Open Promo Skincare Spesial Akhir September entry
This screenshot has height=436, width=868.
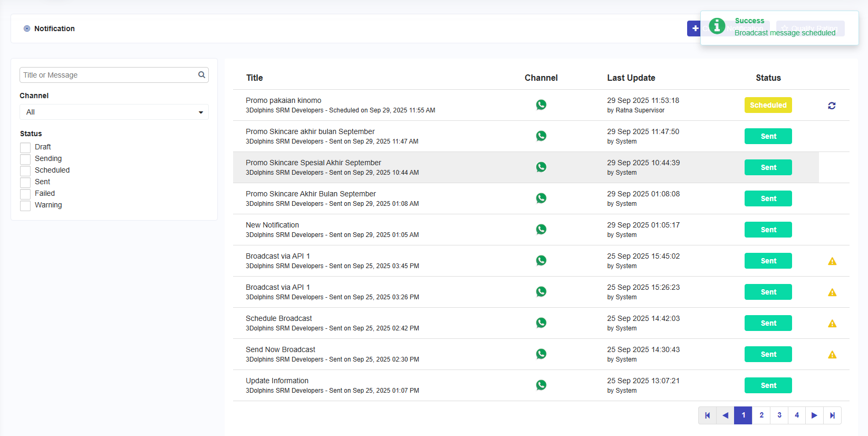(313, 163)
